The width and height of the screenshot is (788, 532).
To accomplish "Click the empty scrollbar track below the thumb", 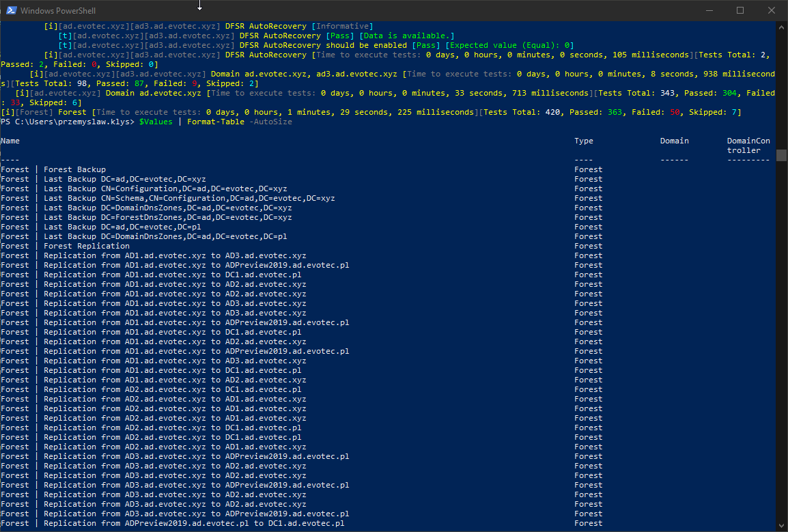I will point(782,341).
